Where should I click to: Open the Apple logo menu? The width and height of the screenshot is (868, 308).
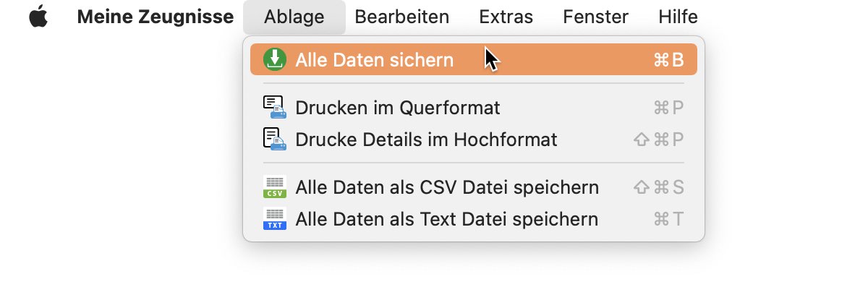click(x=38, y=16)
